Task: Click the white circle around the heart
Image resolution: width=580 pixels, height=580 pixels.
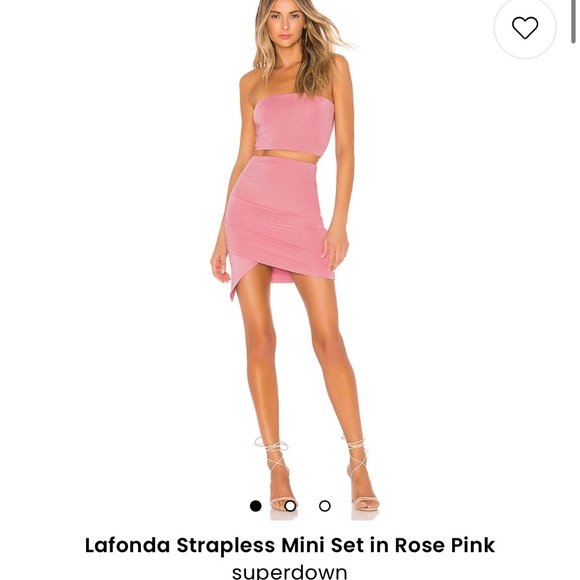Action: [525, 28]
